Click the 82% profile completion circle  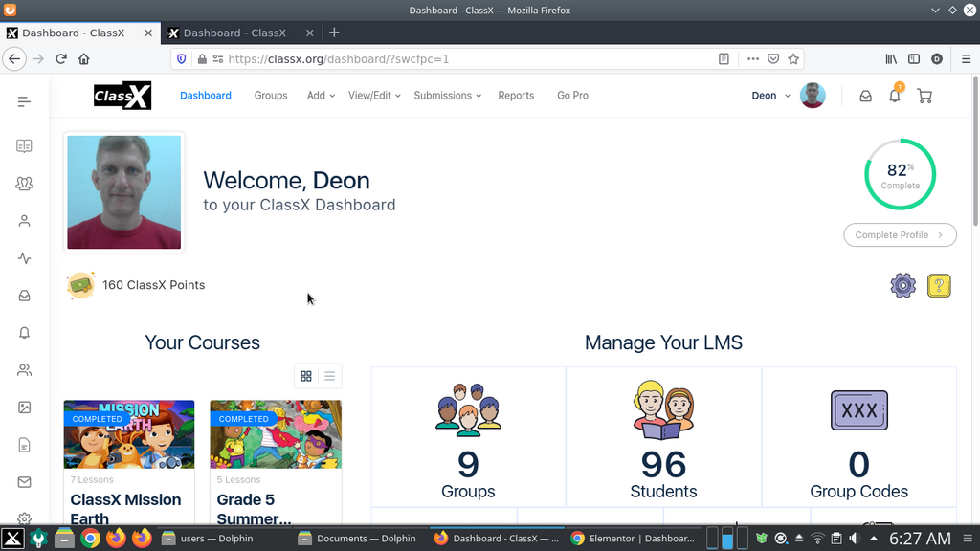coord(900,174)
